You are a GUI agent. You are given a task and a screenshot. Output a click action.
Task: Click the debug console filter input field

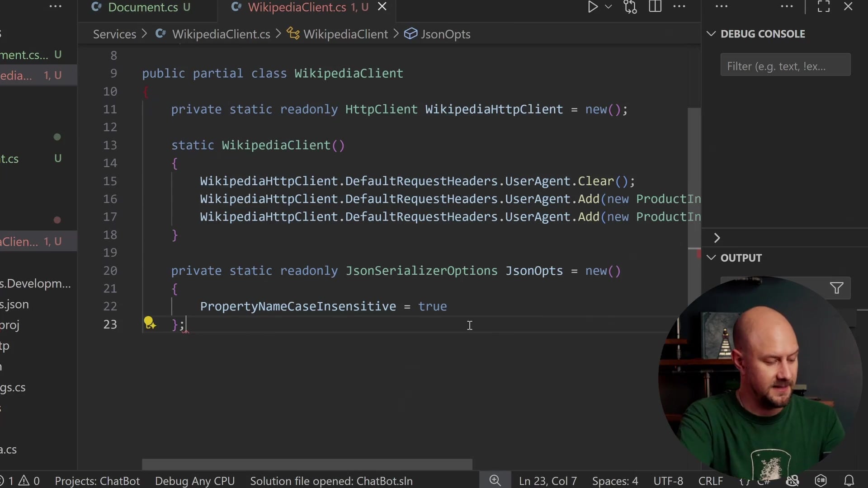[785, 66]
